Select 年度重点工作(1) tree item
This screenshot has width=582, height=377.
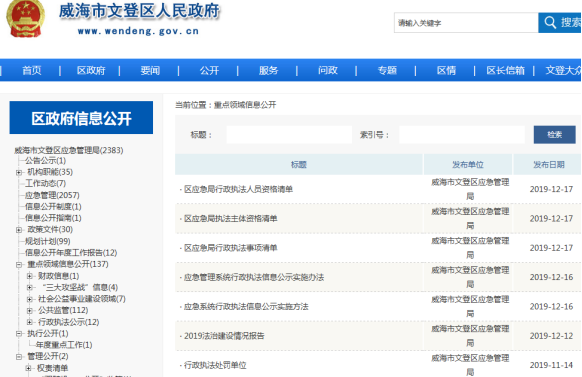point(64,345)
